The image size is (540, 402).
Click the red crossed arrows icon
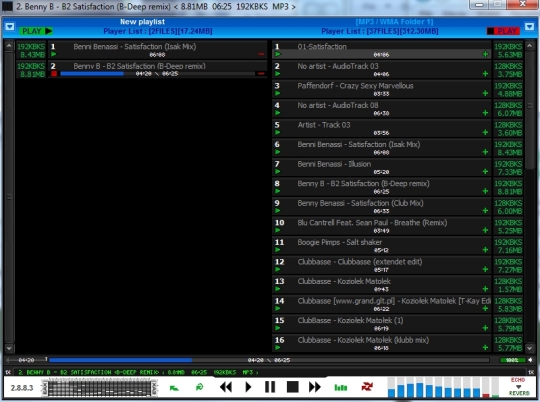tap(367, 387)
